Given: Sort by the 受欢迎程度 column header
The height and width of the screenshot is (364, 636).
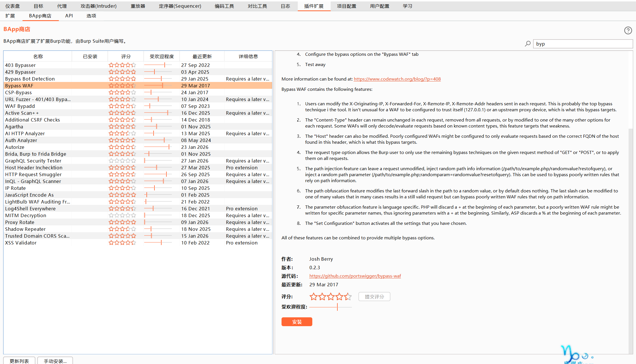Looking at the screenshot, I should point(162,56).
